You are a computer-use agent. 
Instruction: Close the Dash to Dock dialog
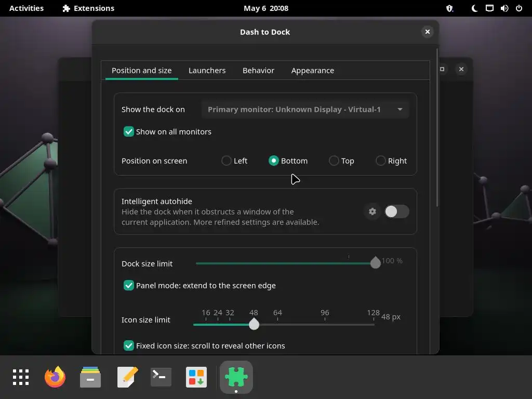[428, 32]
